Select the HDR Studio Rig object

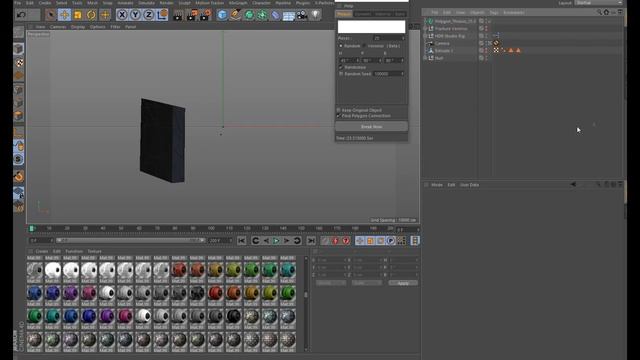tap(450, 36)
